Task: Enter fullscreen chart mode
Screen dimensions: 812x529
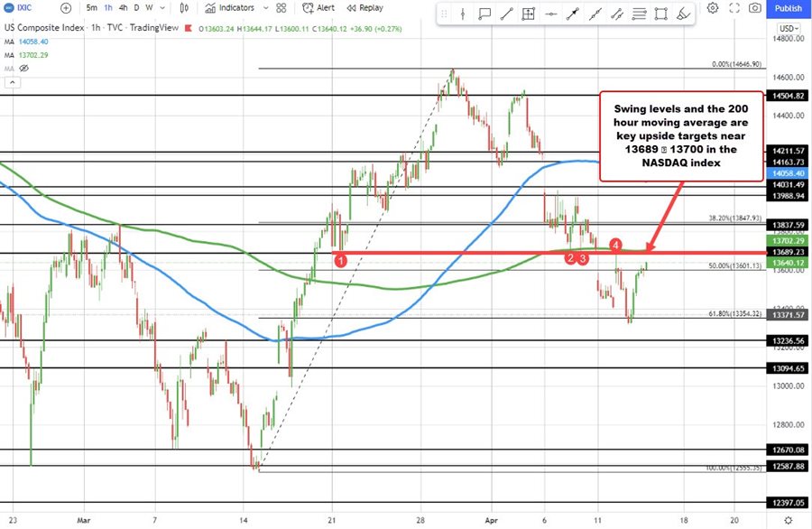Action: coord(734,8)
